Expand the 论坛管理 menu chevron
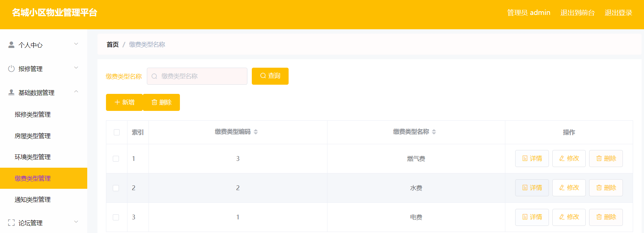The width and height of the screenshot is (644, 233). coord(76,222)
